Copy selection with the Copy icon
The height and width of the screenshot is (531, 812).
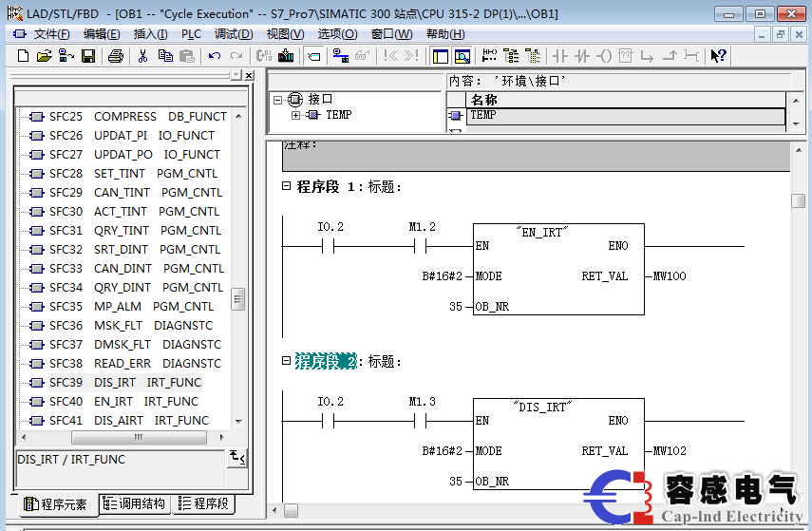coord(165,56)
